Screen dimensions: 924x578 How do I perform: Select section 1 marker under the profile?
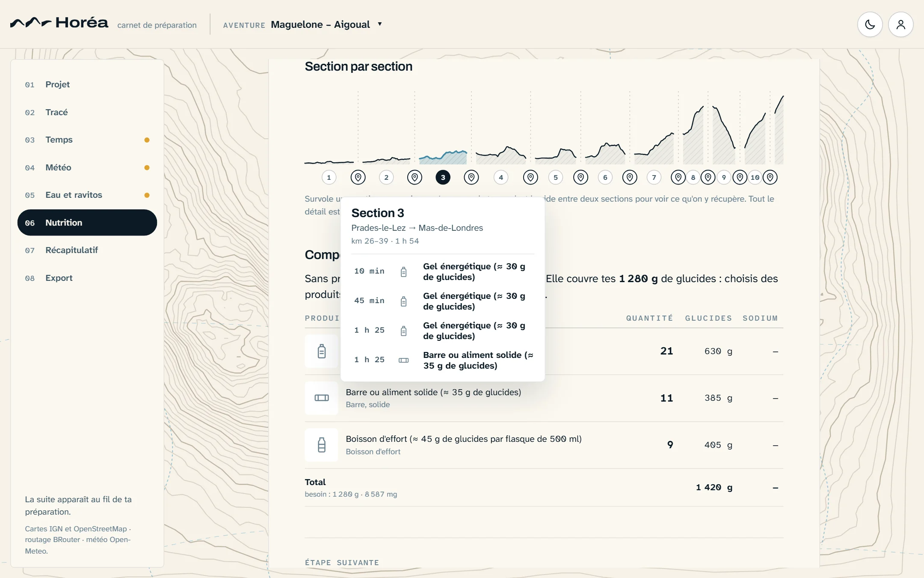[329, 177]
